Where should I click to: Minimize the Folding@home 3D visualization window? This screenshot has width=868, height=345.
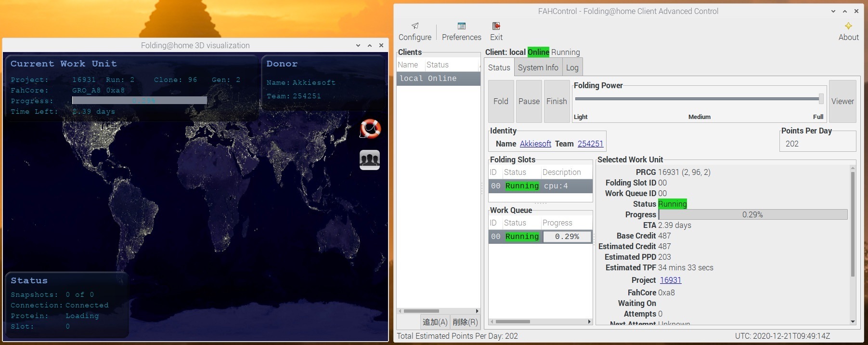pyautogui.click(x=358, y=45)
